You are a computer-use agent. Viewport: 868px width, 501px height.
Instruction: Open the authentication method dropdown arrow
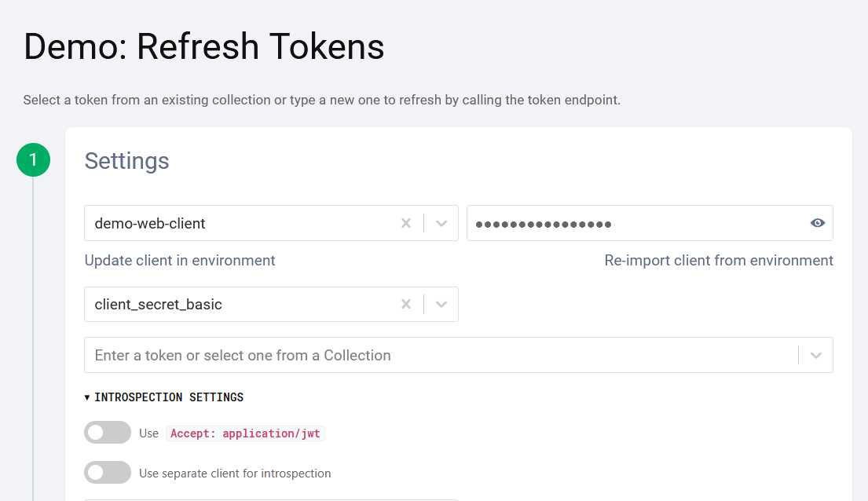[x=440, y=304]
